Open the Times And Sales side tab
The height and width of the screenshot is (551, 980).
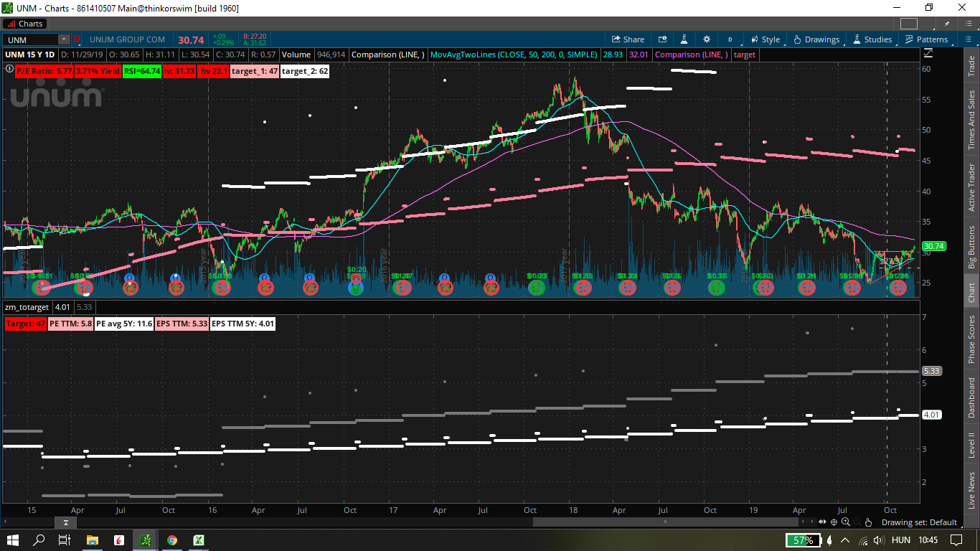click(x=971, y=121)
